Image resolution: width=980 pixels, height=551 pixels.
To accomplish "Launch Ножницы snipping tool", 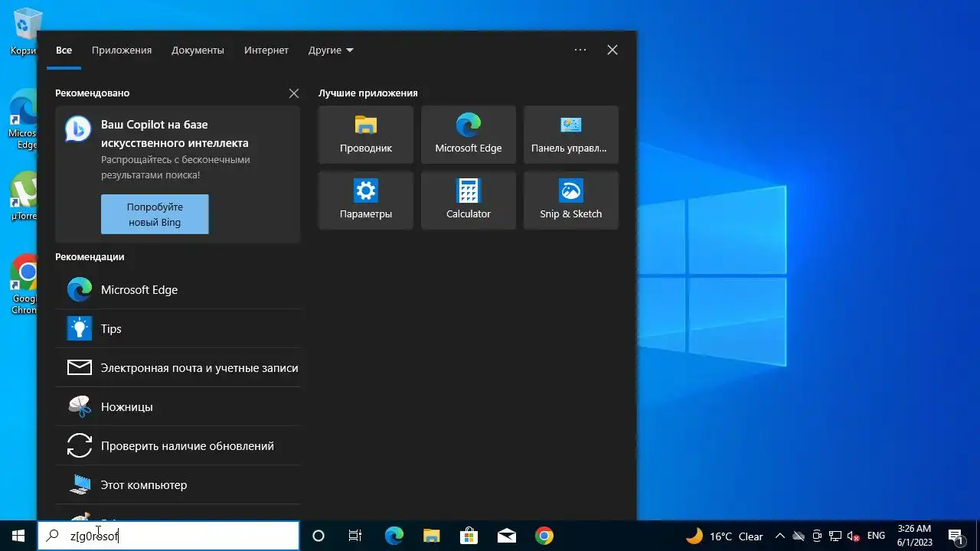I will (x=178, y=407).
